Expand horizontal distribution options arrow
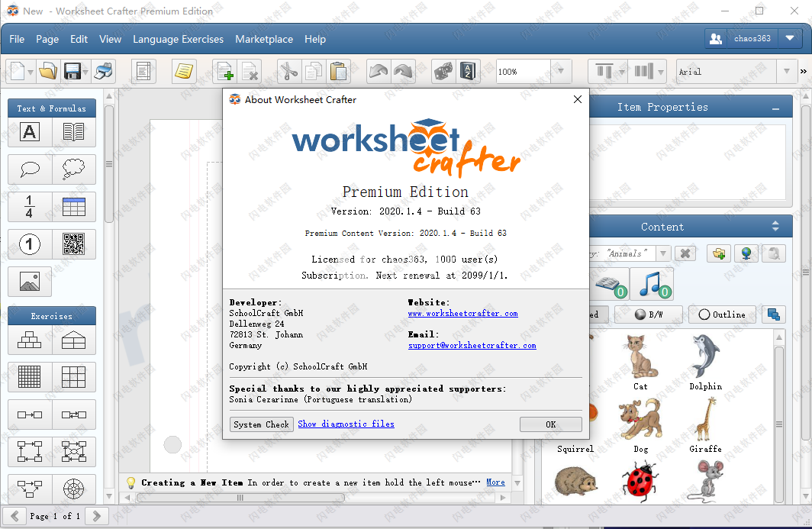Viewport: 812px width, 529px height. pyautogui.click(x=661, y=72)
